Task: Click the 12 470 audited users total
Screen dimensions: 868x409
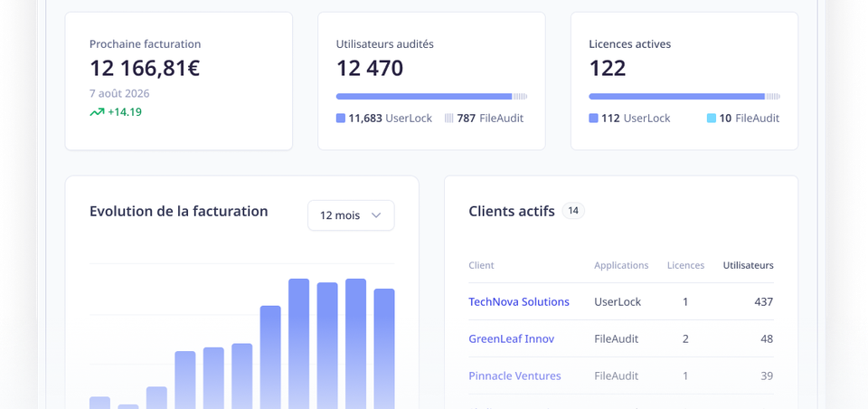Action: click(370, 68)
